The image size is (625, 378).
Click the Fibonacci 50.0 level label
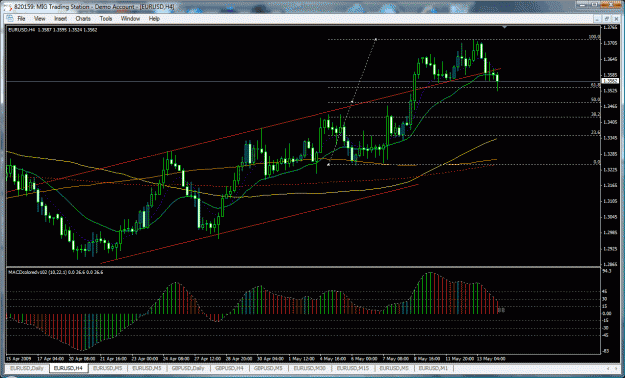coord(596,100)
